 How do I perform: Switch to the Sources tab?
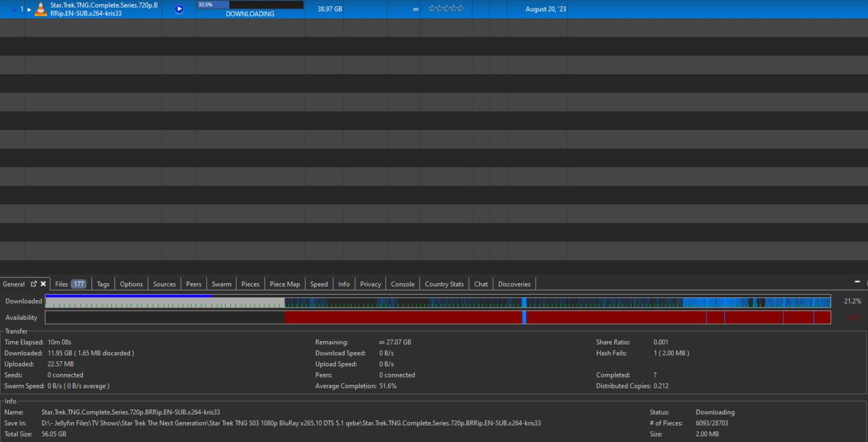tap(164, 284)
